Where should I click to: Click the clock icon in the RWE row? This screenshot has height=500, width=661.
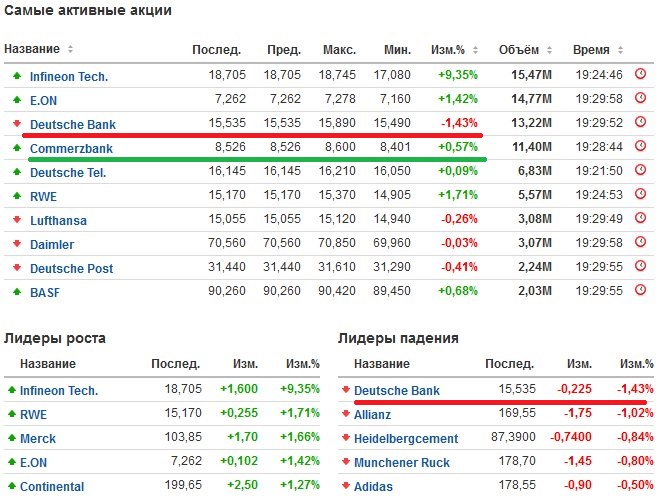[641, 196]
